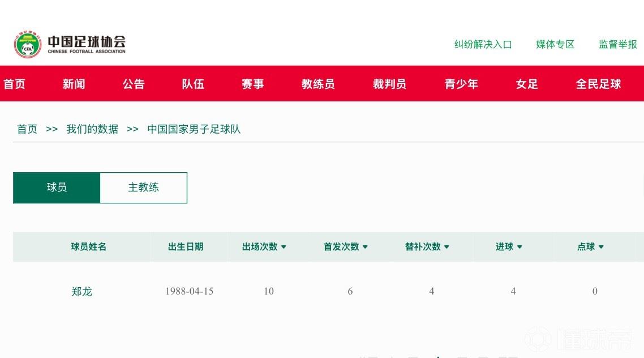The width and height of the screenshot is (644, 358).
Task: Sort by 点球 column arrow
Action: coord(601,247)
